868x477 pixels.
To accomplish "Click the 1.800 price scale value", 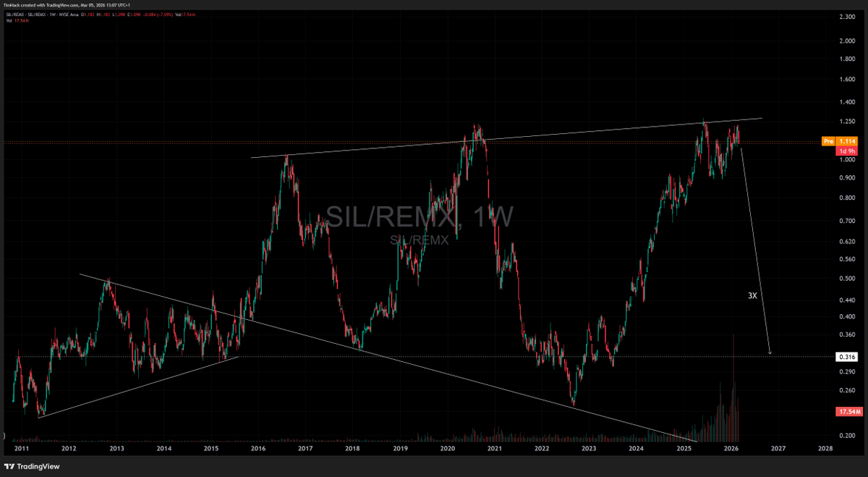I will pyautogui.click(x=847, y=59).
